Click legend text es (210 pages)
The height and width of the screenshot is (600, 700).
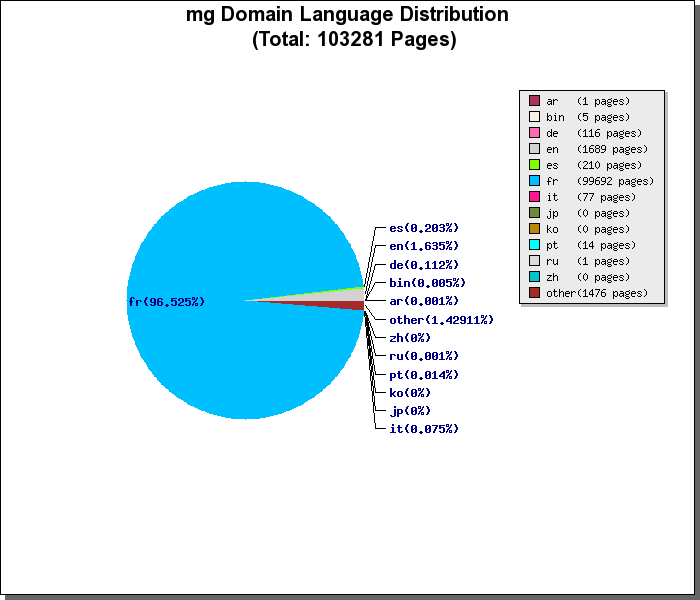[594, 165]
